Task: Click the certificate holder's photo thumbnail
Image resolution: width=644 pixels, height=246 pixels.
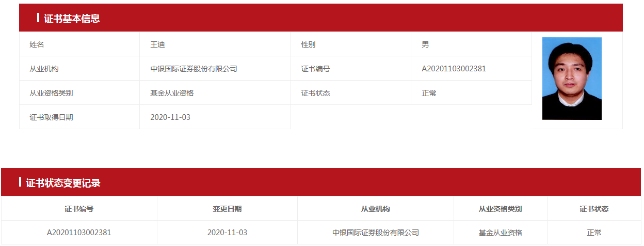Action: click(572, 79)
